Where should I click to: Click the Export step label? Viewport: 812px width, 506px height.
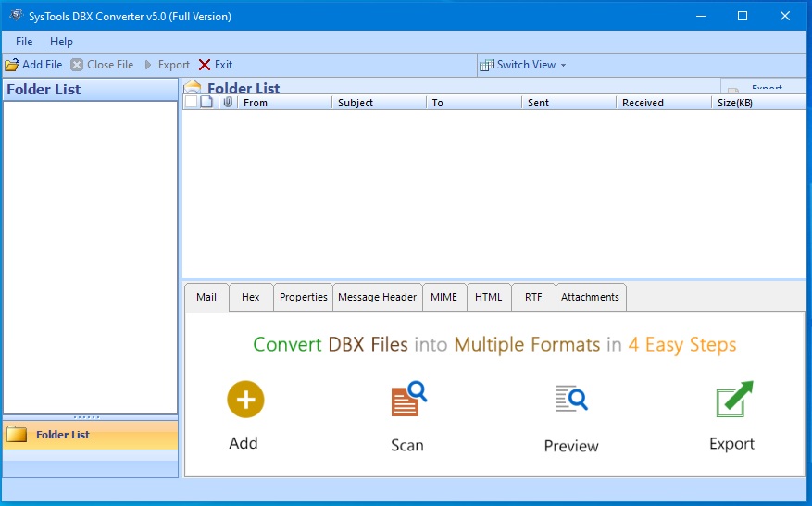(x=731, y=444)
